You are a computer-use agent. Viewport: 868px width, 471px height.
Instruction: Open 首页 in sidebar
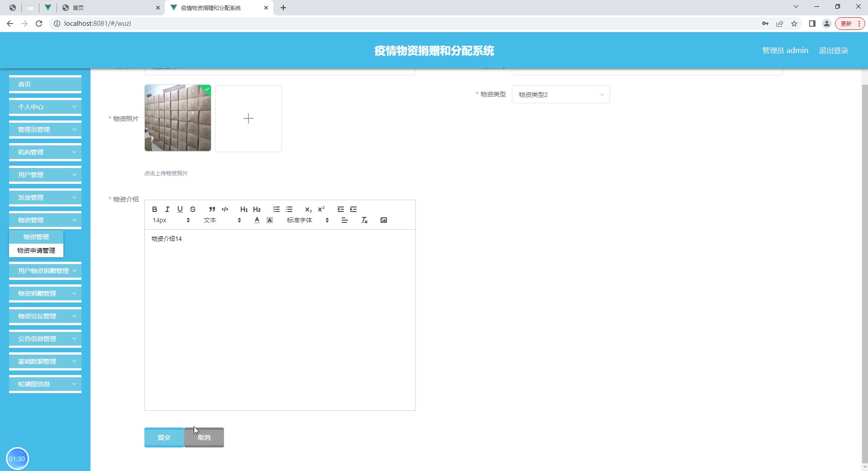tap(45, 84)
